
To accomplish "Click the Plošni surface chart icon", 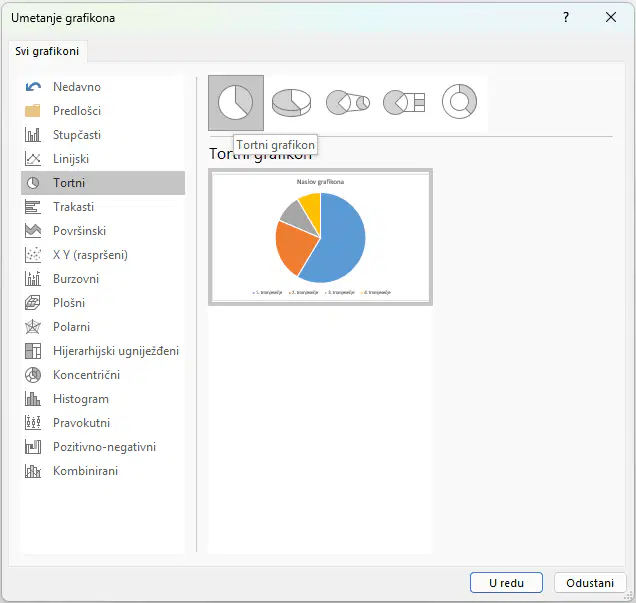I will [x=32, y=303].
